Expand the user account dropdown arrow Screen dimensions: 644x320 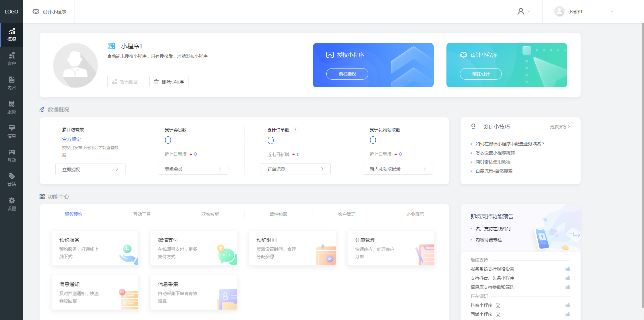[529, 11]
